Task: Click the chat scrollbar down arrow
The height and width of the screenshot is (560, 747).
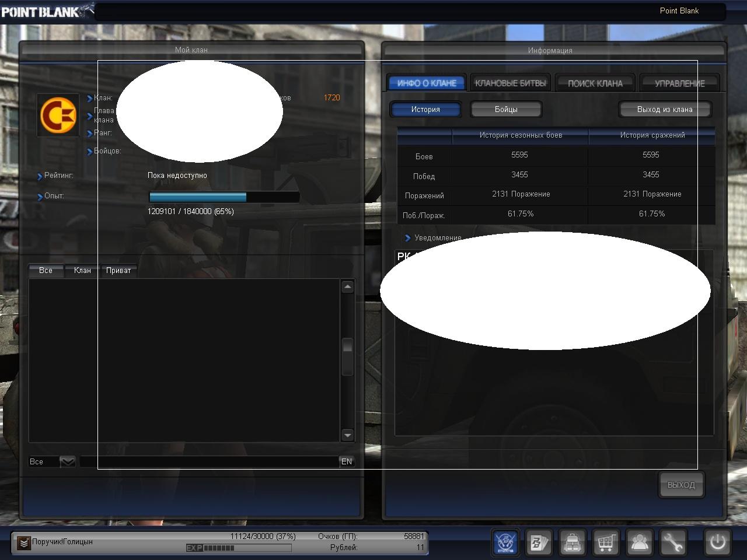Action: (x=347, y=435)
